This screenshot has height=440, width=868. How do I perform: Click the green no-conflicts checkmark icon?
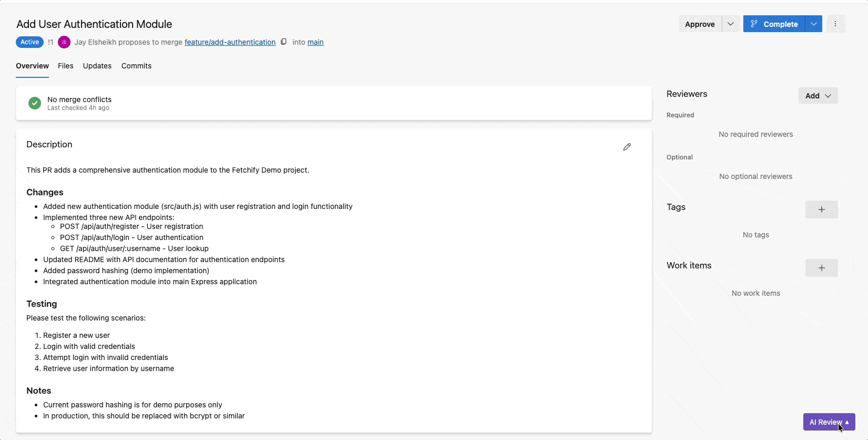35,103
